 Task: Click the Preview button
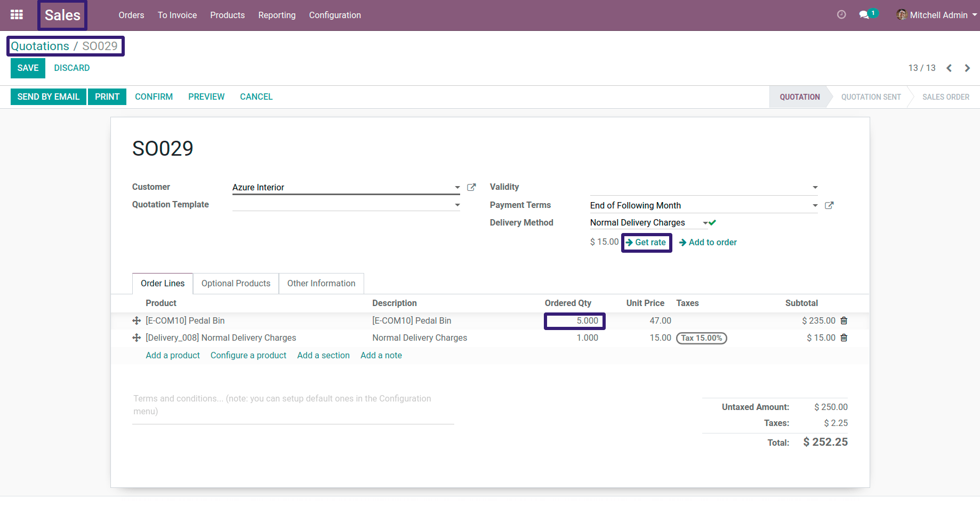pos(206,97)
